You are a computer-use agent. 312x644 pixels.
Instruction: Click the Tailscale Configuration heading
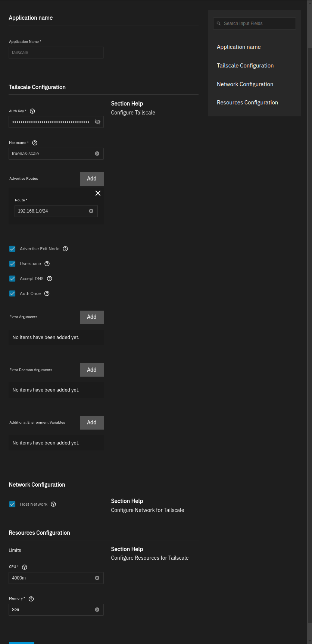37,87
